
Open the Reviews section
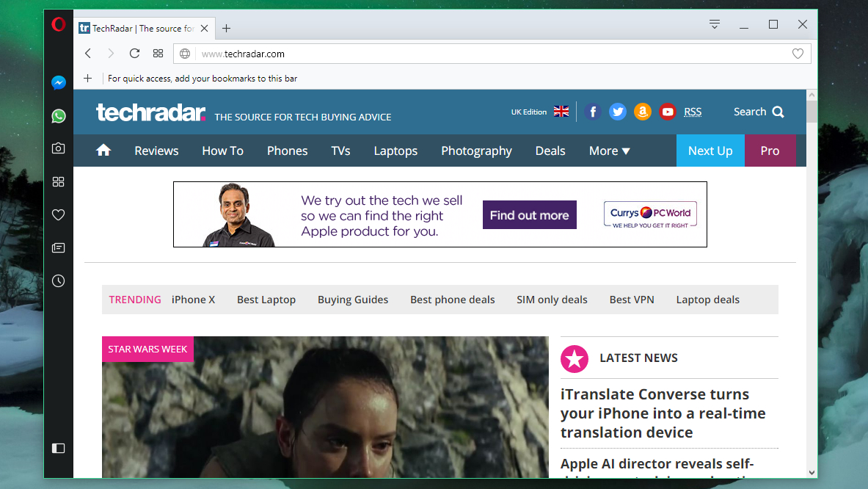(x=156, y=151)
